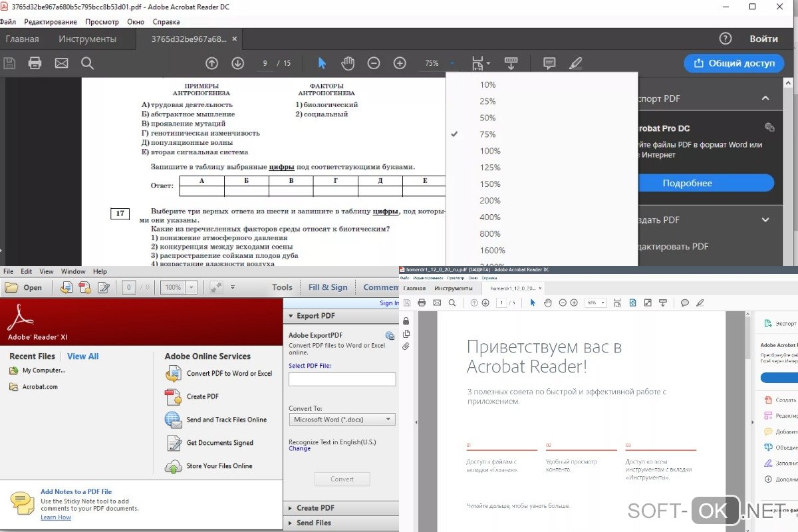Open the Comment speech bubble tool

coord(549,63)
